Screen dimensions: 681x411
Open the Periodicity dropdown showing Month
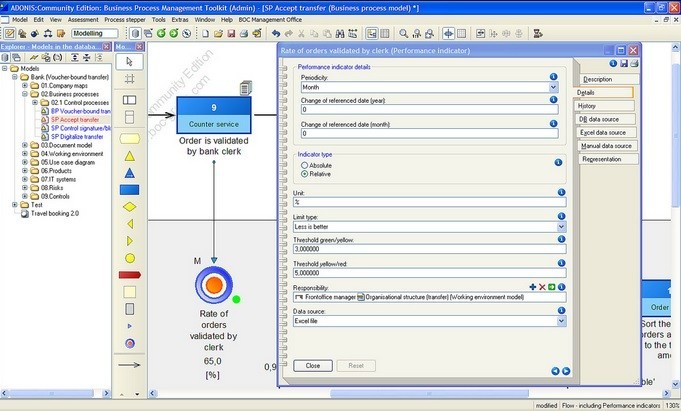pyautogui.click(x=553, y=87)
